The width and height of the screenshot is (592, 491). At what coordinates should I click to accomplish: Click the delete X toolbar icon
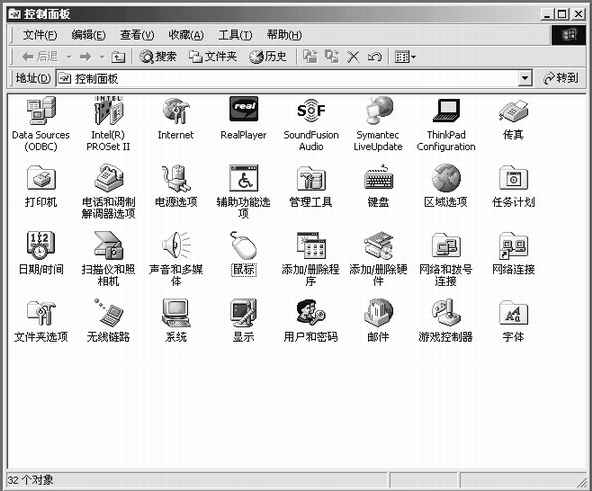(353, 57)
